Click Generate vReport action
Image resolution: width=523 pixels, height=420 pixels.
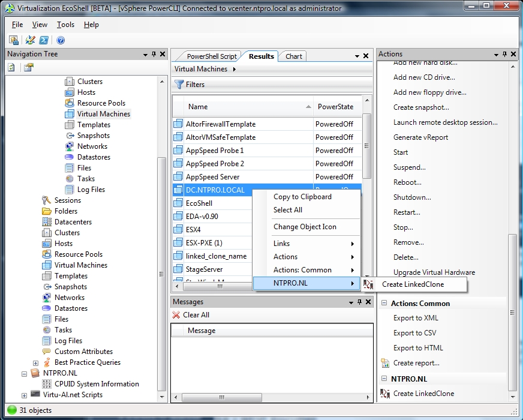(420, 137)
